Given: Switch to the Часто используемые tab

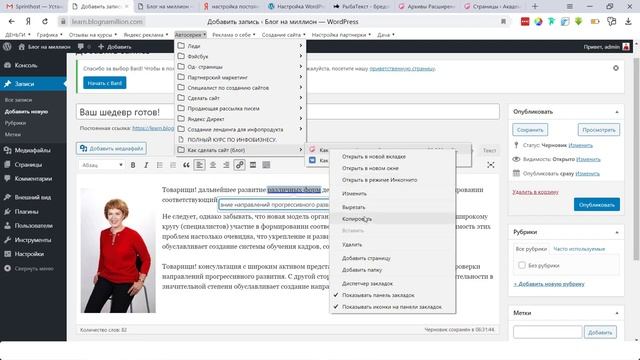Looking at the screenshot, I should click(579, 249).
